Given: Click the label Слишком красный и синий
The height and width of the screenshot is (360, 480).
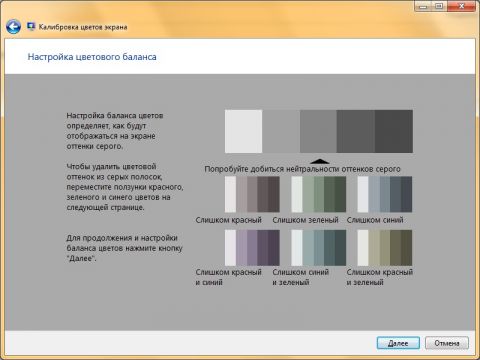Looking at the screenshot, I should click(x=228, y=277).
